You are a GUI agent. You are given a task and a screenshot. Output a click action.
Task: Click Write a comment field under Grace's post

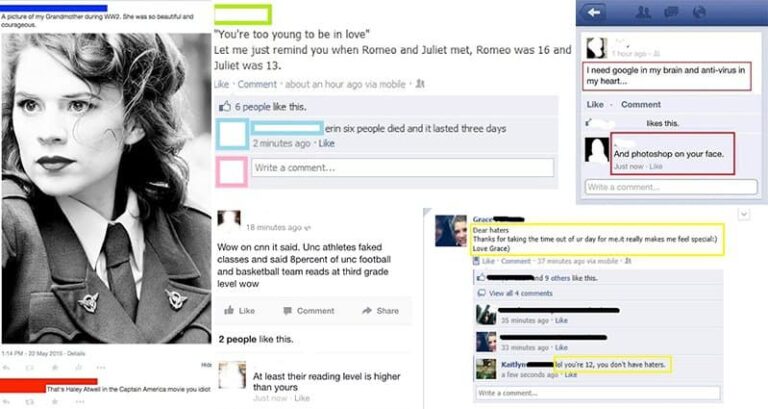tap(598, 393)
